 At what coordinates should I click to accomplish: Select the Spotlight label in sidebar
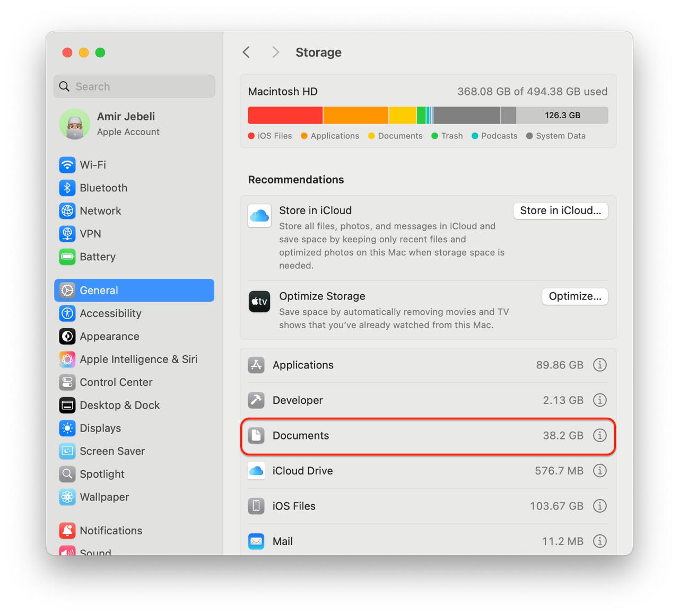click(102, 474)
